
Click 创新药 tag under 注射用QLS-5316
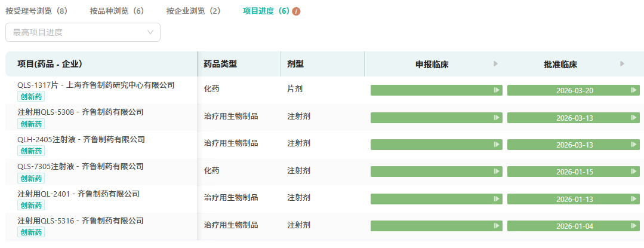(x=31, y=232)
